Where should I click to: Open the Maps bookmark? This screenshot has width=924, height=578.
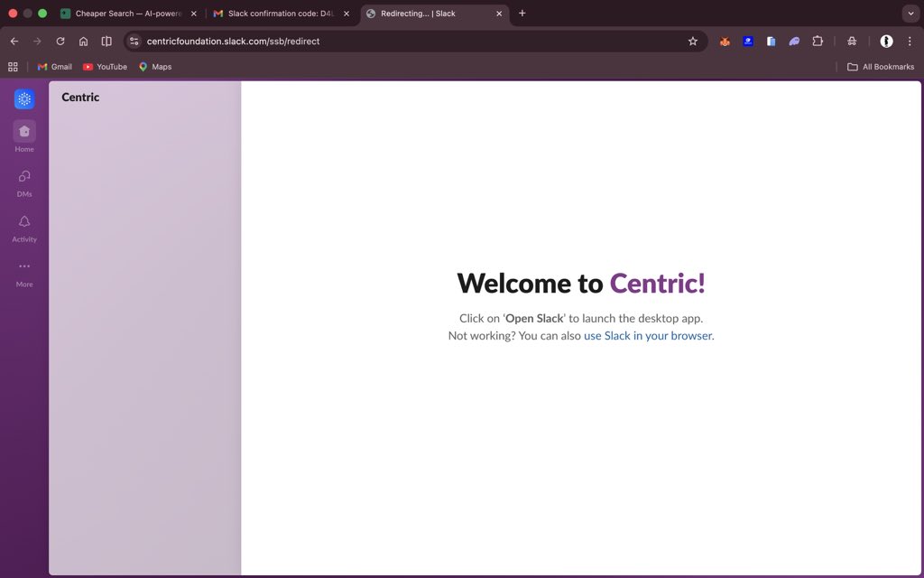[x=155, y=67]
